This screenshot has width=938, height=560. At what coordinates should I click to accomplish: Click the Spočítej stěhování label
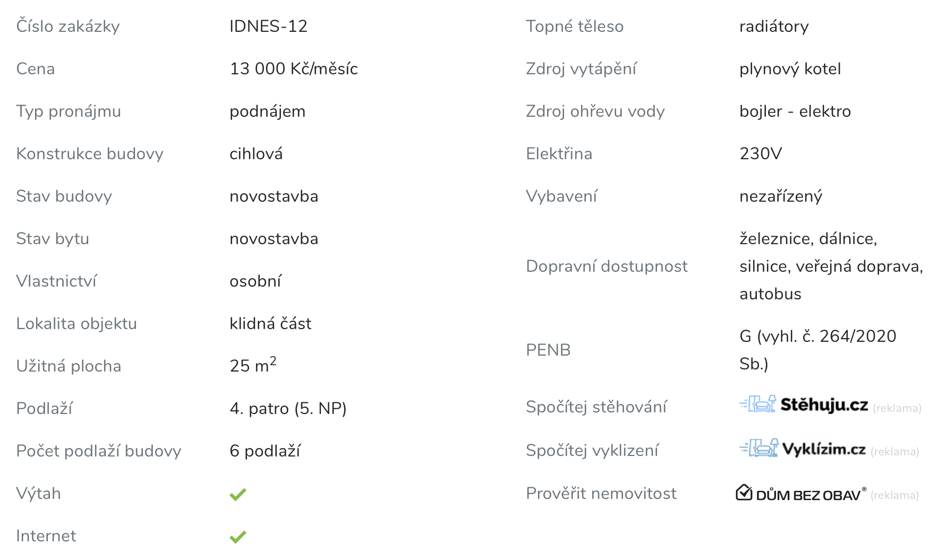pyautogui.click(x=596, y=407)
